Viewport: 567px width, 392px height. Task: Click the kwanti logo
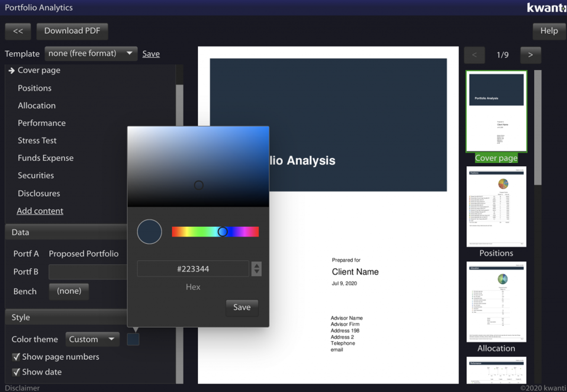(x=547, y=8)
